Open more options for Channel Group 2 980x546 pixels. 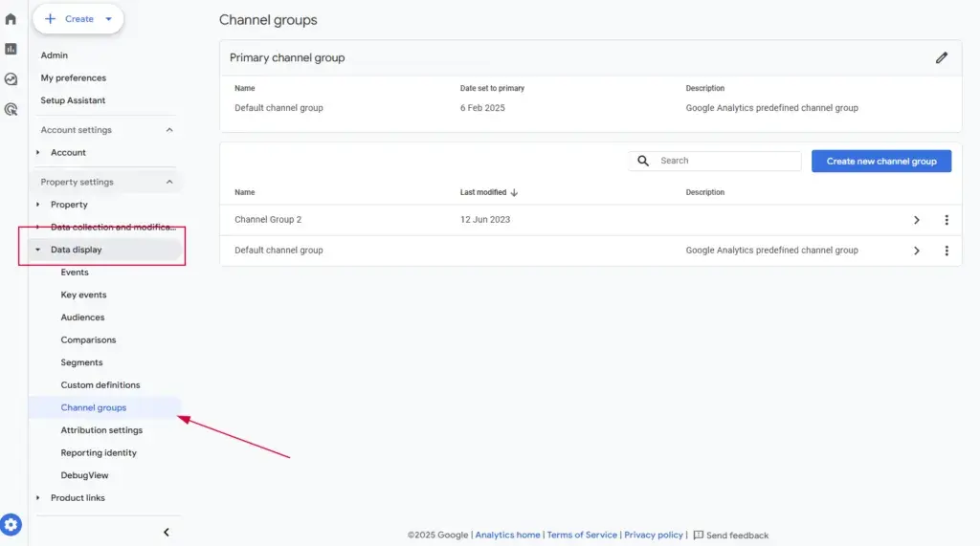point(947,220)
